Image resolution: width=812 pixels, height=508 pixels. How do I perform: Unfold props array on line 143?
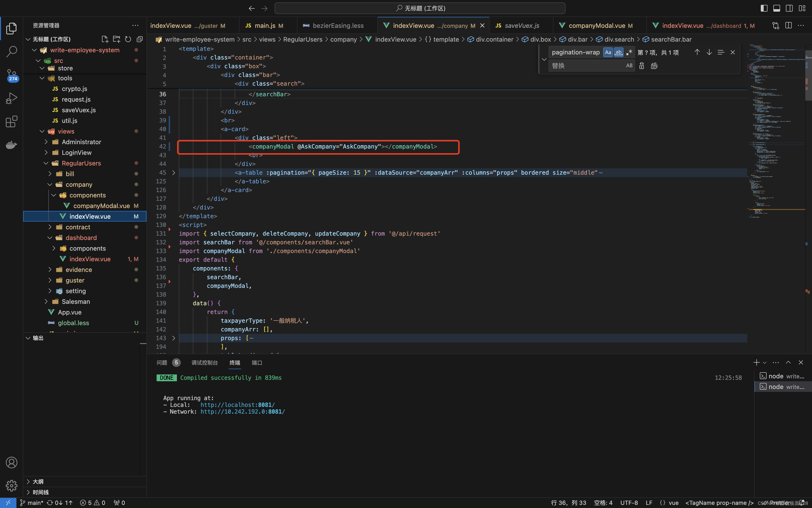click(174, 338)
